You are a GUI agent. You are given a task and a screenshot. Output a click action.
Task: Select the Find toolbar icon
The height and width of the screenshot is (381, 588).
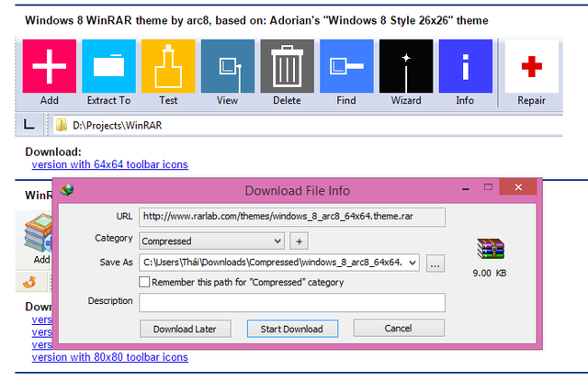point(346,66)
